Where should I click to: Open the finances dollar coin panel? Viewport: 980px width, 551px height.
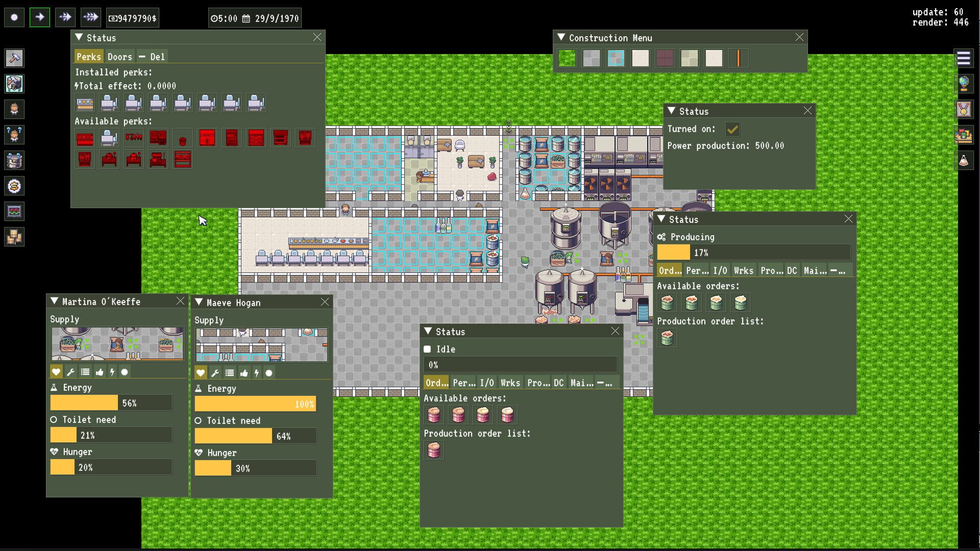click(14, 186)
